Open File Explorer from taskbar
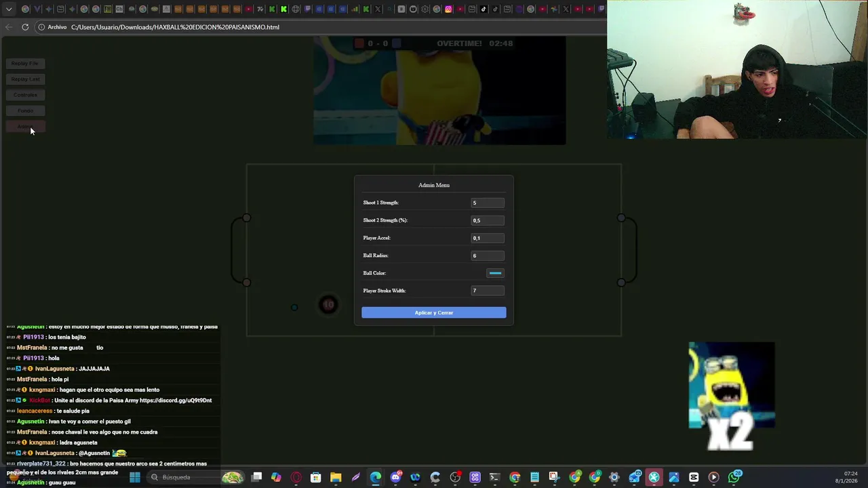The height and width of the screenshot is (488, 868). coord(336,477)
